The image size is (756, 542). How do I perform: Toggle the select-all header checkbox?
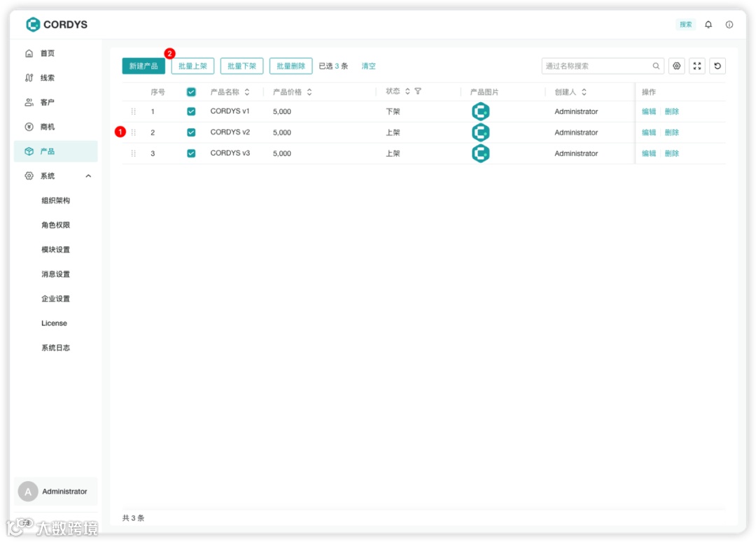[191, 92]
